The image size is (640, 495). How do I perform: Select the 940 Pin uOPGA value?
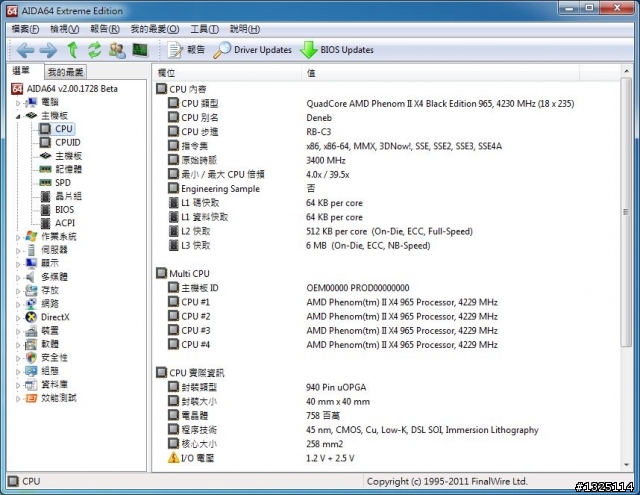point(336,387)
